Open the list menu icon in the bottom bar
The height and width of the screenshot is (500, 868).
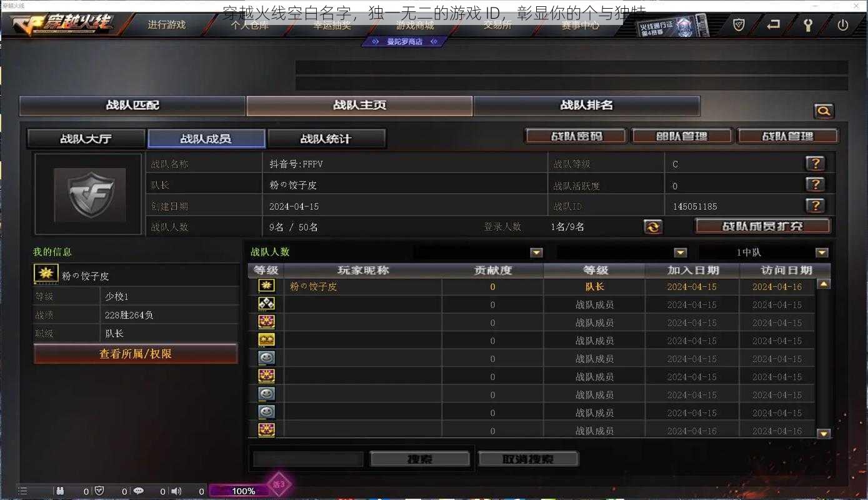click(22, 491)
